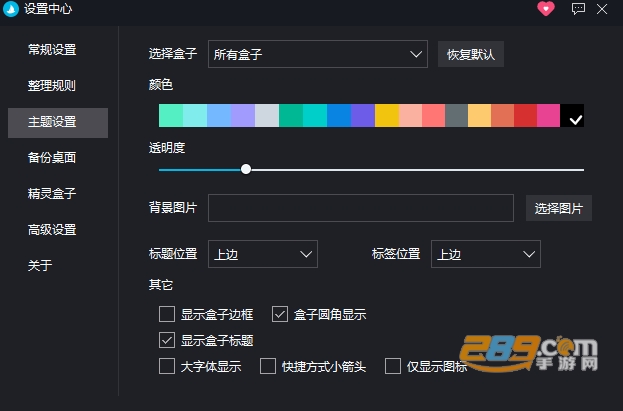Open the 标题位置 dropdown
The height and width of the screenshot is (411, 623).
point(263,254)
